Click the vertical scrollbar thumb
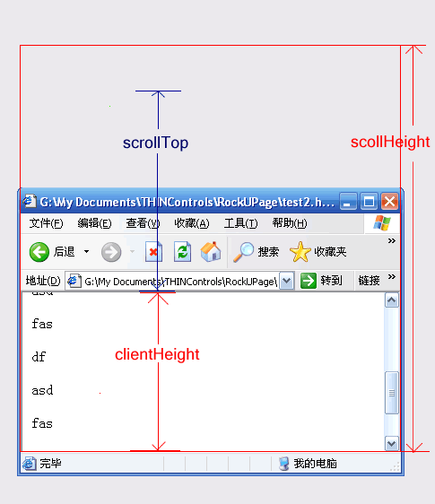This screenshot has height=504, width=435. click(392, 393)
